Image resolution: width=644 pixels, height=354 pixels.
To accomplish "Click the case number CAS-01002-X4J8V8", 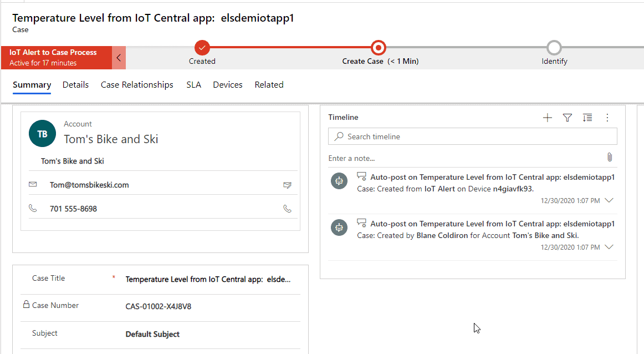I will click(158, 307).
